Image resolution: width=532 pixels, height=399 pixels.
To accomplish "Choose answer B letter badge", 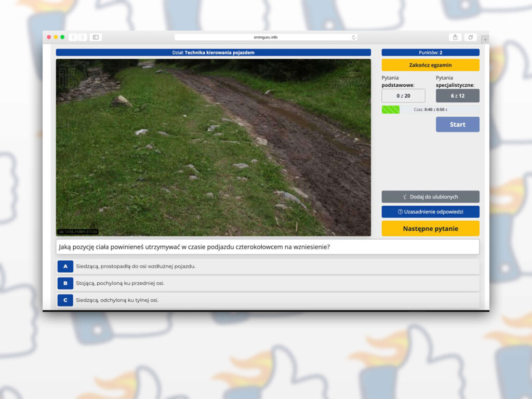I will coord(65,283).
